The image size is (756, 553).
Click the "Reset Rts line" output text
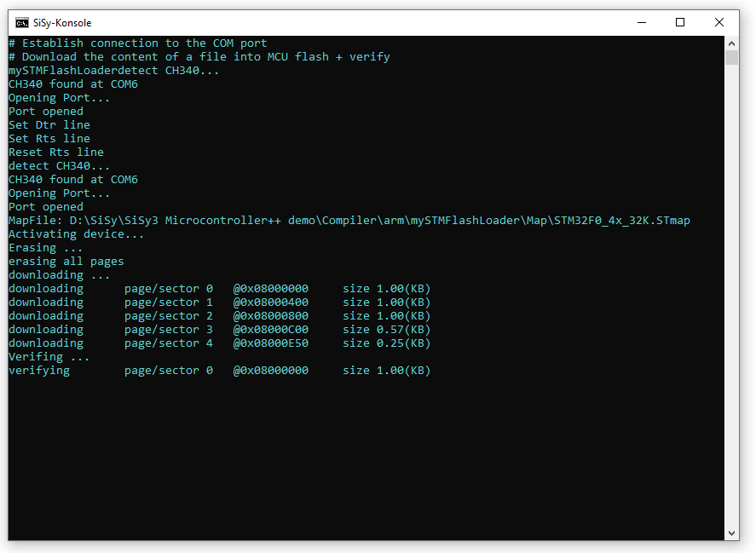pos(55,153)
